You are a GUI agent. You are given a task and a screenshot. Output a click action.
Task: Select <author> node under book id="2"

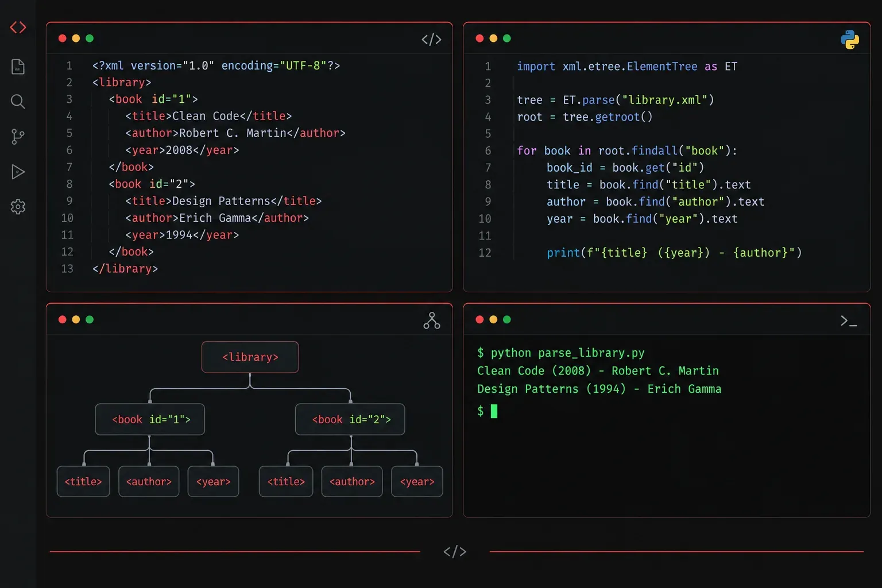tap(352, 481)
